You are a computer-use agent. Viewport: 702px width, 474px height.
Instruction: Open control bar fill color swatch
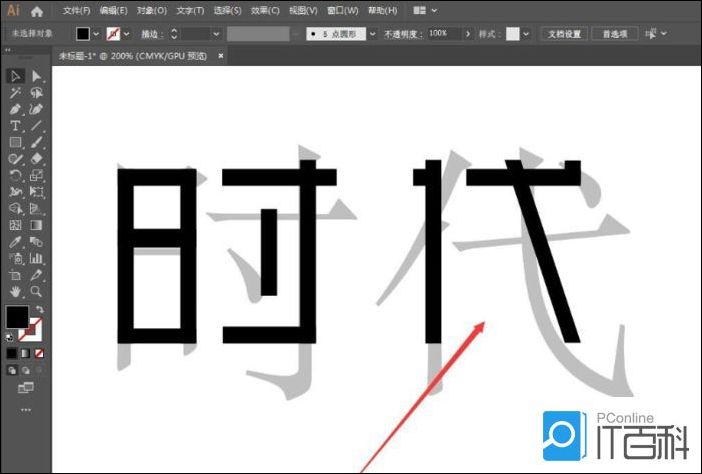point(83,34)
